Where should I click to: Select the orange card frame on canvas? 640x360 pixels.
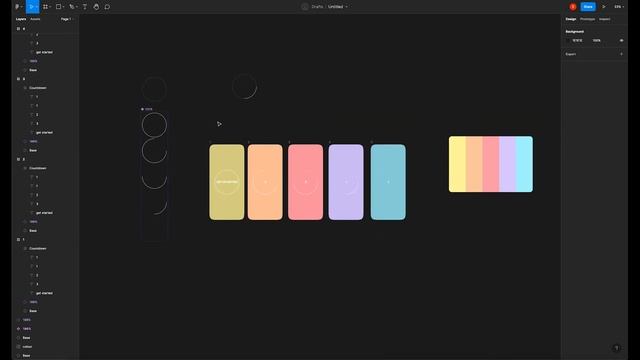(x=265, y=182)
